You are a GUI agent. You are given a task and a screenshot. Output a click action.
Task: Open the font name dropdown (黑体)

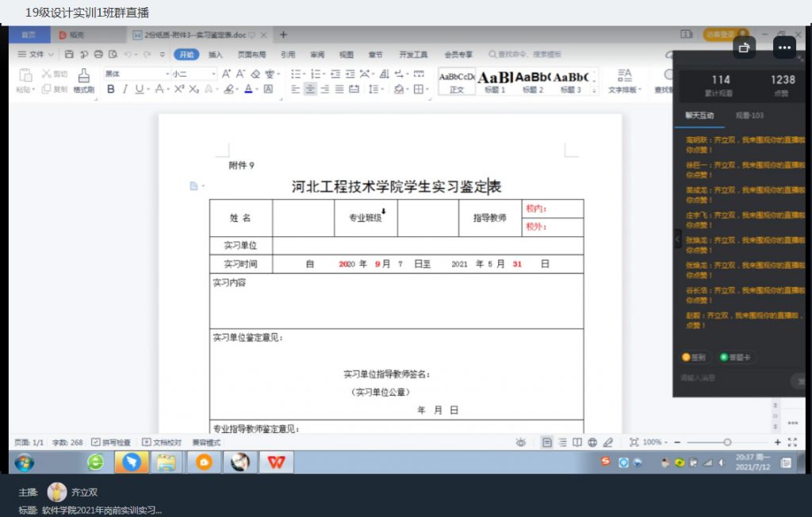coord(167,74)
